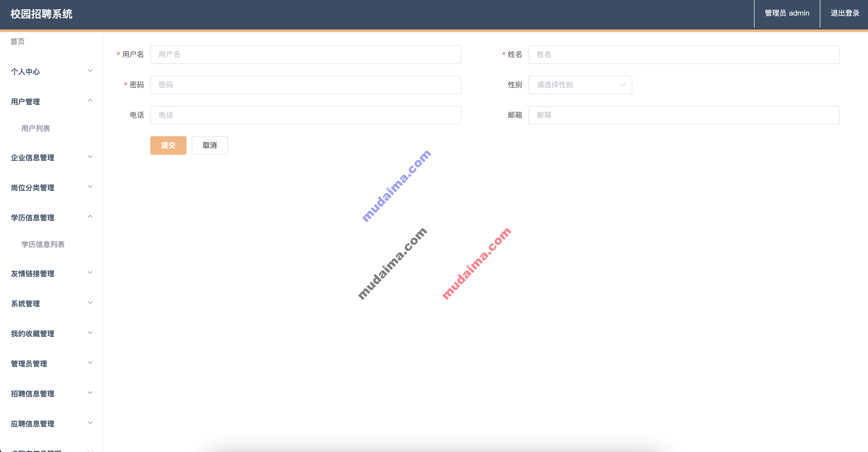Collapse the 学历信息管理 chevron
Image resolution: width=868 pixels, height=452 pixels.
coord(90,216)
